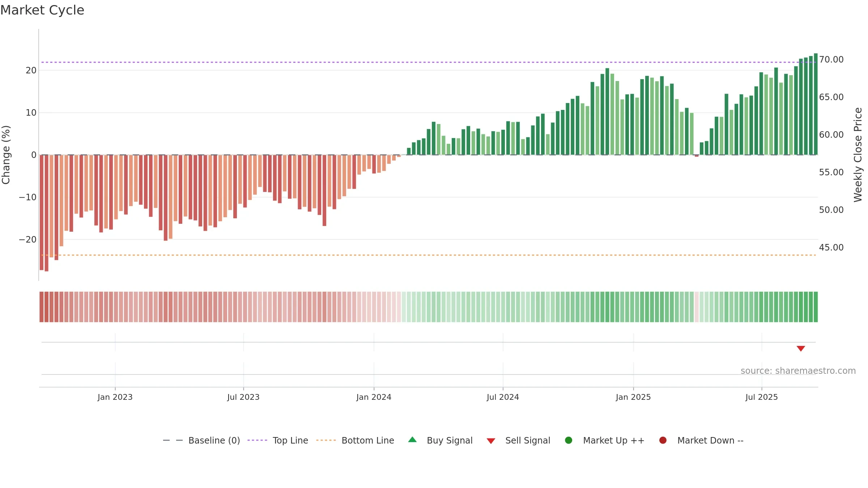
Task: Click the Jul 2024 axis label
Action: pyautogui.click(x=503, y=397)
